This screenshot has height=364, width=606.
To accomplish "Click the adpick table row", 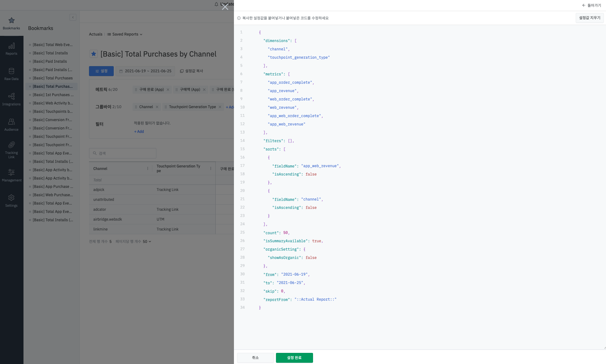I will [x=161, y=190].
